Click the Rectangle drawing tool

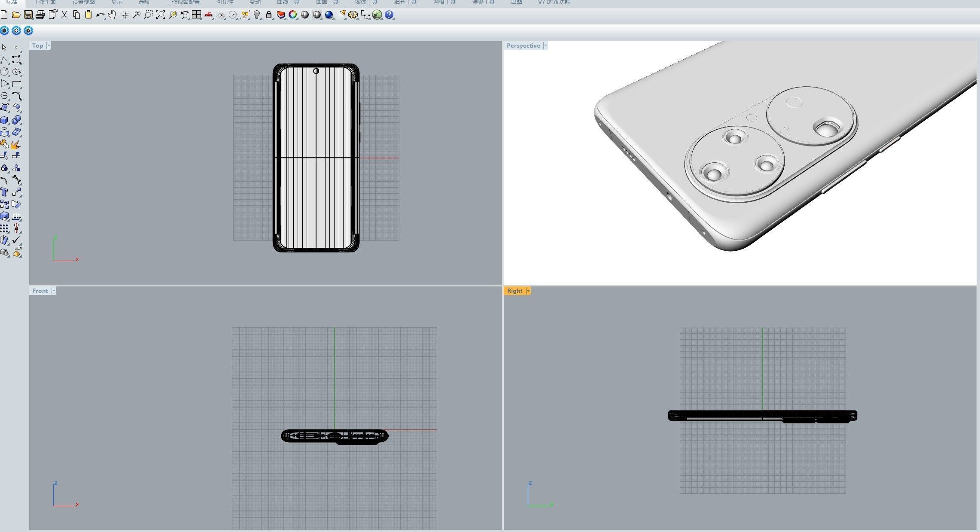(16, 84)
